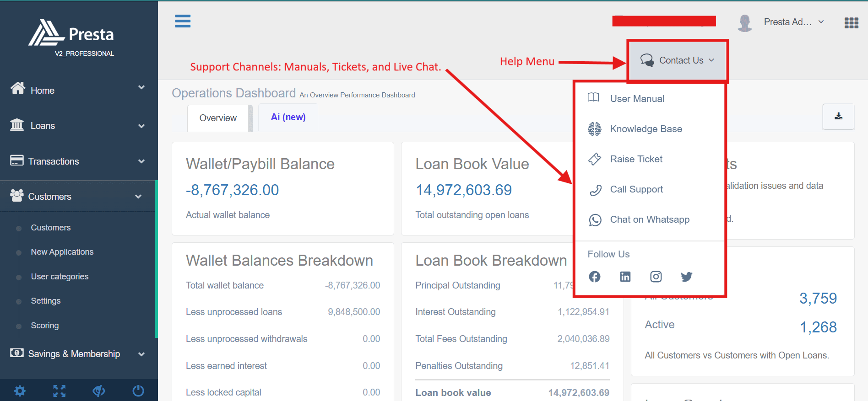The height and width of the screenshot is (401, 868).
Task: Click 'Principal Outstanding' row label
Action: (458, 285)
